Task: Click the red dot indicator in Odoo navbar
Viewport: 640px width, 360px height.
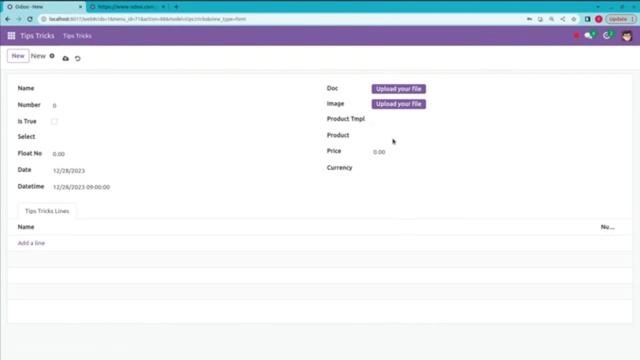Action: pos(576,36)
